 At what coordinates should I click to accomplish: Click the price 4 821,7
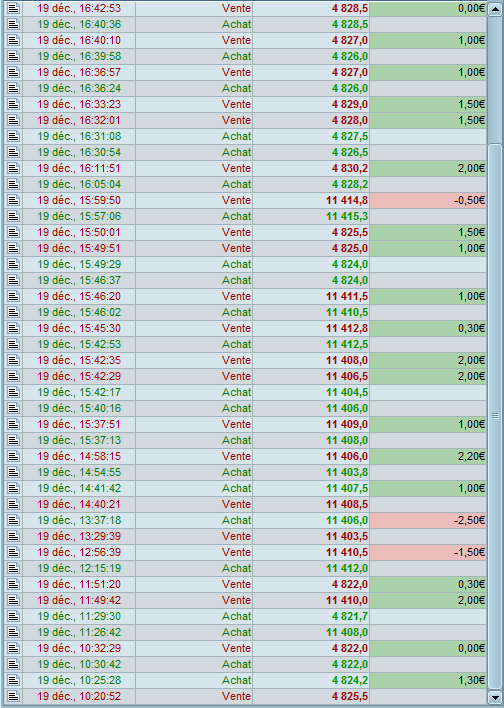tap(350, 616)
